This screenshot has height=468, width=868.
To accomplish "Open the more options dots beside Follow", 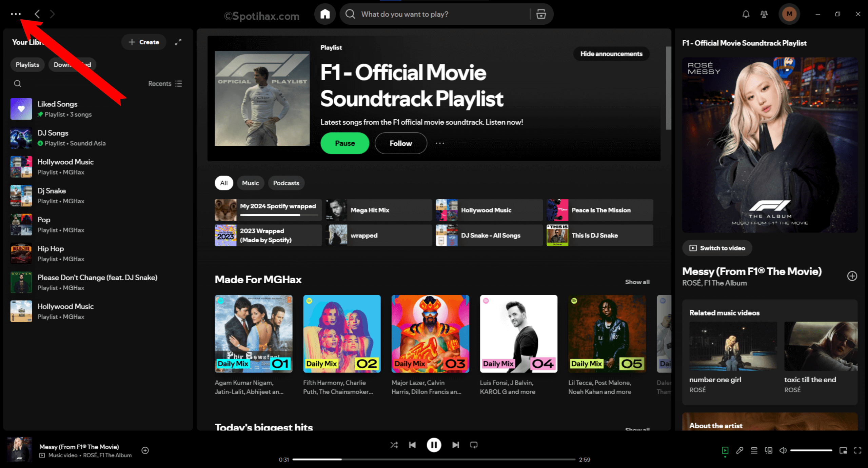I will (x=440, y=143).
